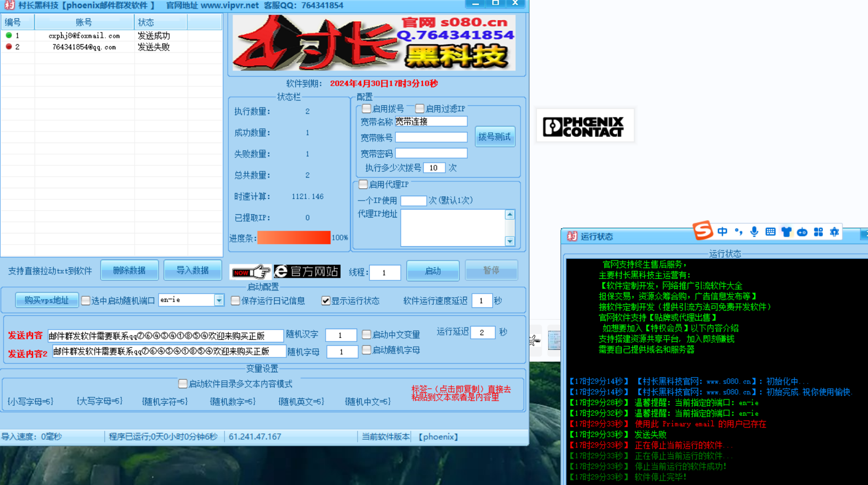Viewport: 868px width, 485px height.
Task: Copy the {大写字母=5} tag
Action: (99, 401)
